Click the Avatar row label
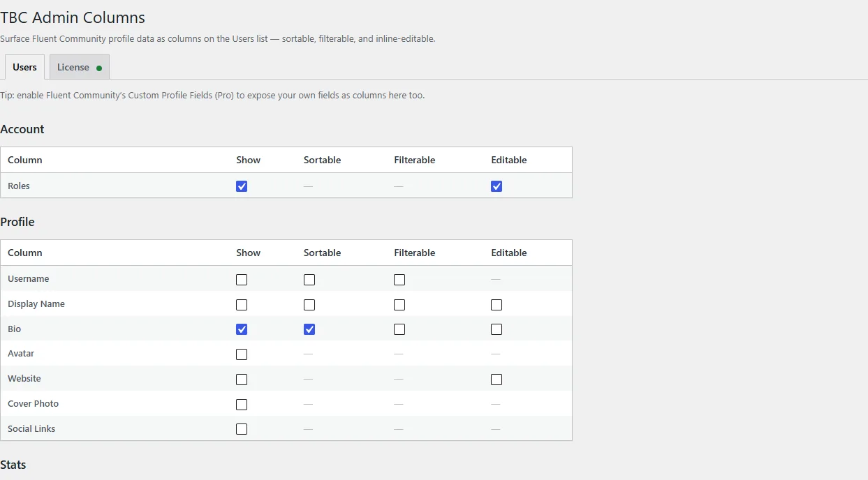868x480 pixels. (x=21, y=354)
